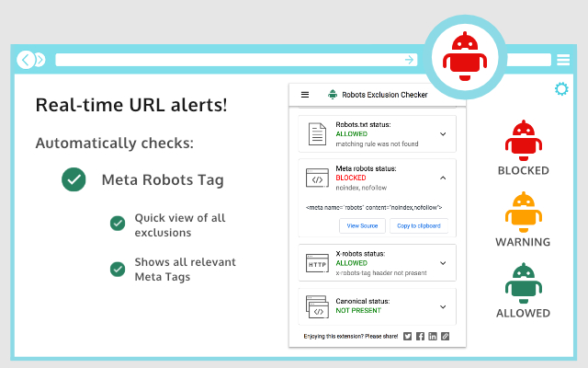Viewport: 588px width, 368px height.
Task: Share the extension on Facebook
Action: 421,337
